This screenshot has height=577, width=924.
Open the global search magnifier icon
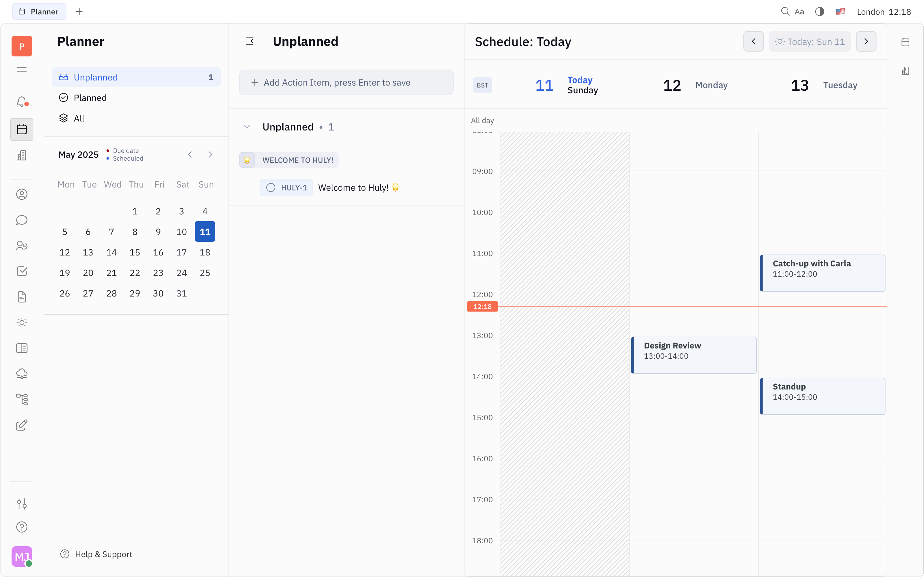pyautogui.click(x=785, y=12)
